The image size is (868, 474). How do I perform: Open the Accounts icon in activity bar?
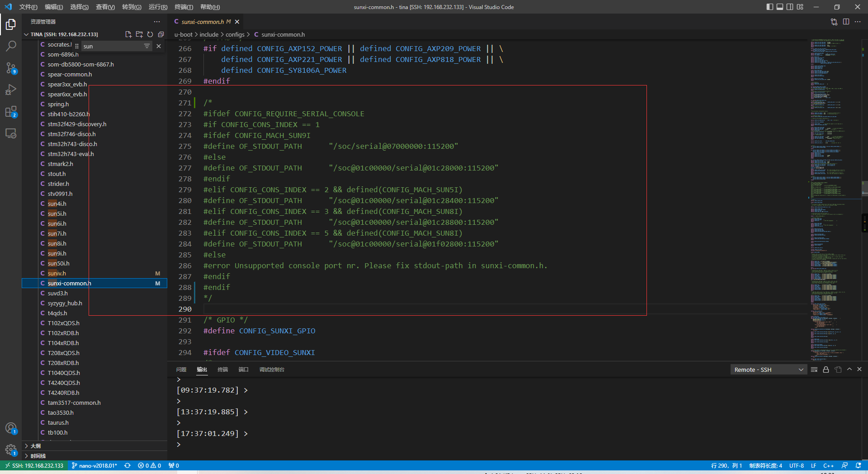point(11,428)
